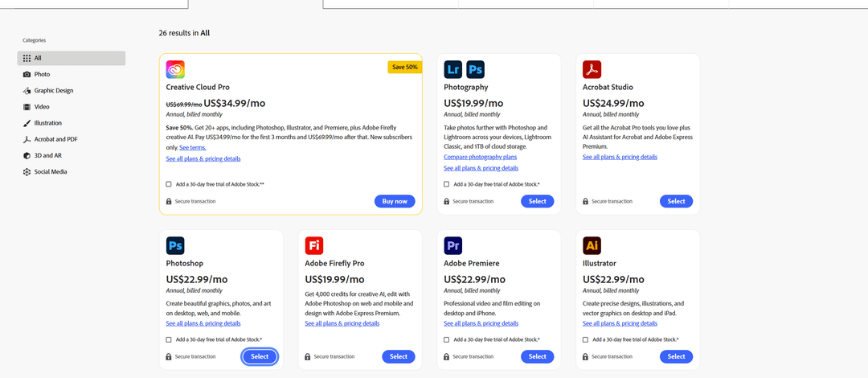This screenshot has width=868, height=378.
Task: Click the 26 results in All text
Action: 184,33
